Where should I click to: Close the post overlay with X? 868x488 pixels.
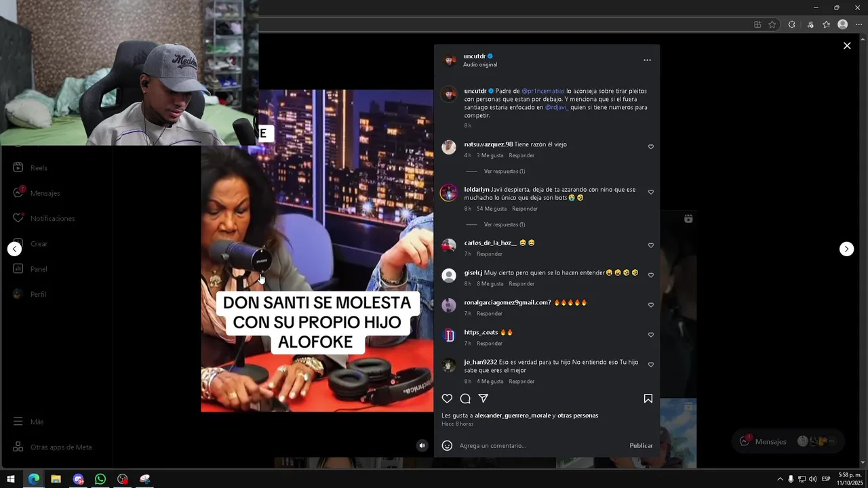(847, 45)
